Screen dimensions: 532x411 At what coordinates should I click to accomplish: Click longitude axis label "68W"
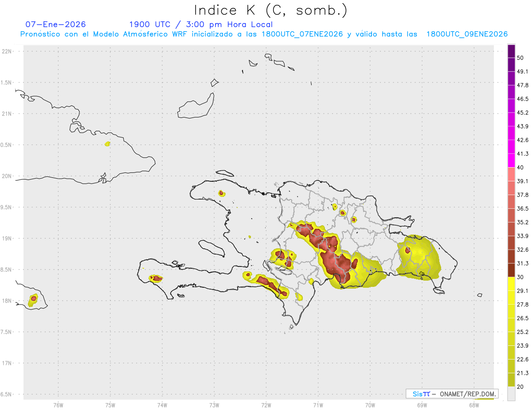474,405
